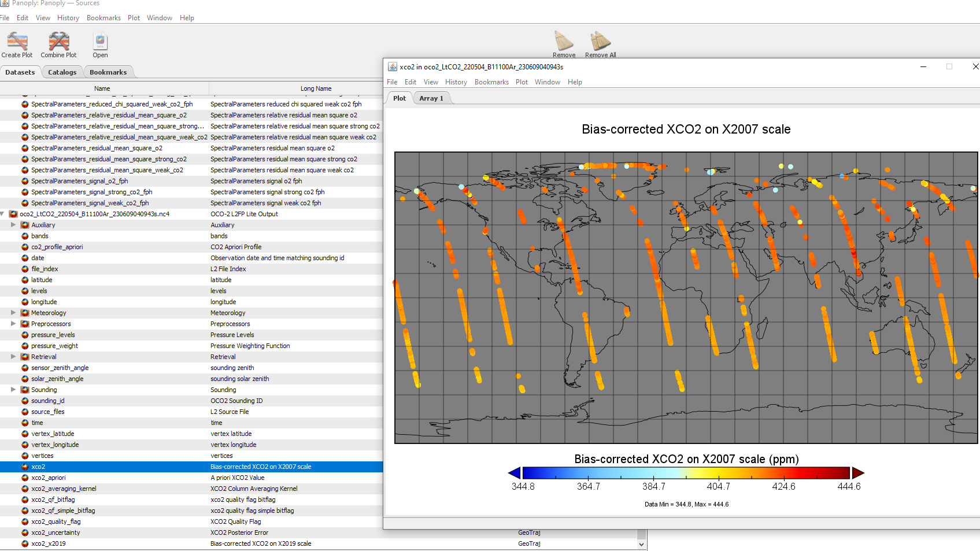Select the xco2_qf_bitflag row
Screen dimensions: 980x551
point(191,500)
